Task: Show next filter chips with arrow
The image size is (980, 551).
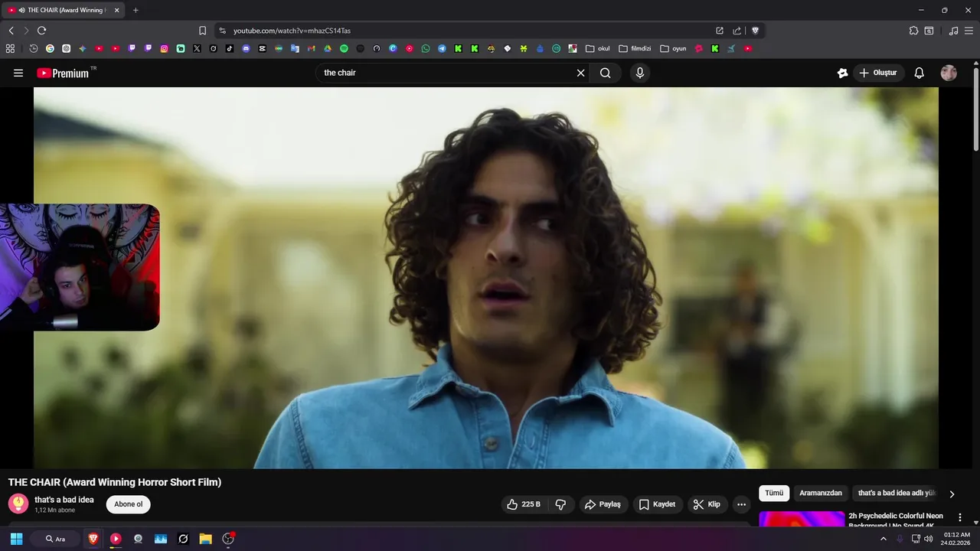Action: click(952, 494)
